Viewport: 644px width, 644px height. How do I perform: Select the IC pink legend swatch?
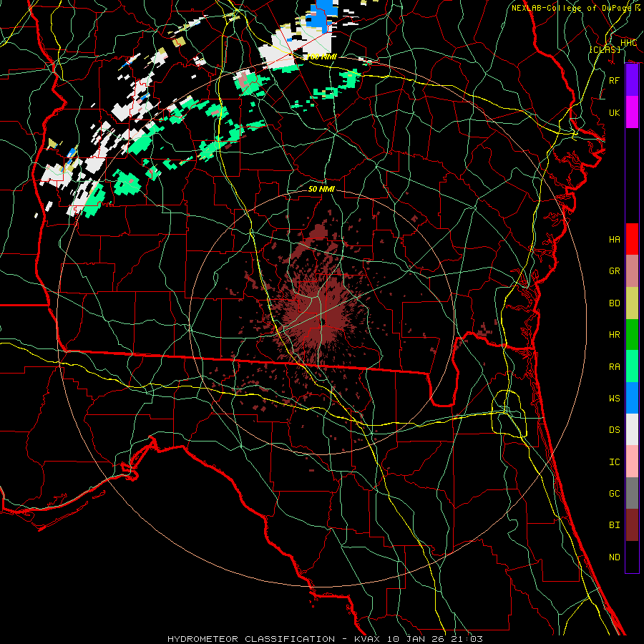click(x=632, y=462)
